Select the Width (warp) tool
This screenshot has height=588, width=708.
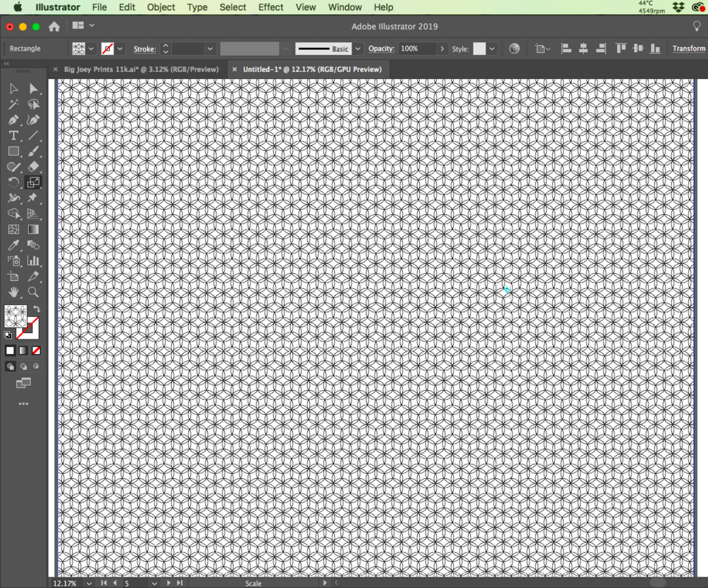[x=13, y=198]
